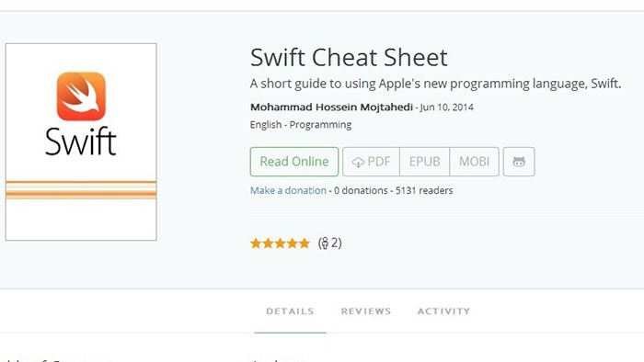Open author Mohammad Hossein Mojtahedi's profile
This screenshot has height=362, width=644.
tap(331, 107)
